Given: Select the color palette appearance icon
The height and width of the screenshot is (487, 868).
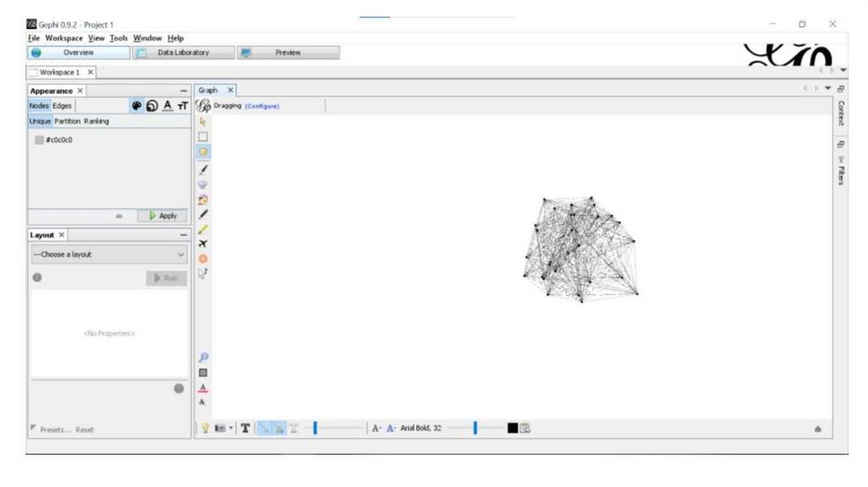Looking at the screenshot, I should pos(136,106).
